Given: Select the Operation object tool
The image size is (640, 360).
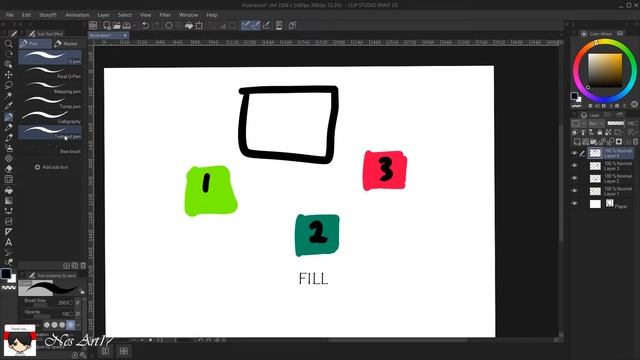Looking at the screenshot, I should coord(8,64).
